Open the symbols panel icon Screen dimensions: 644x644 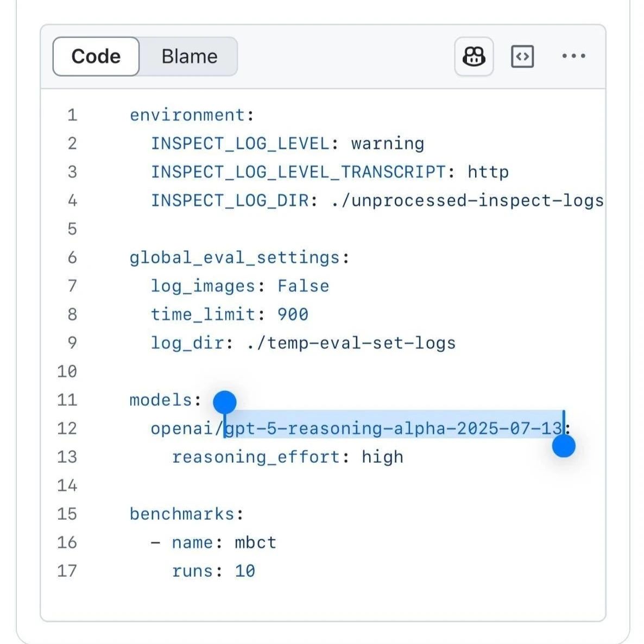(x=522, y=56)
